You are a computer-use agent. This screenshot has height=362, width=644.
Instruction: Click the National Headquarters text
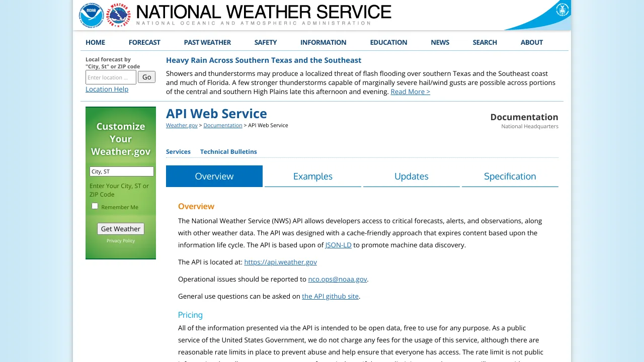(x=530, y=126)
